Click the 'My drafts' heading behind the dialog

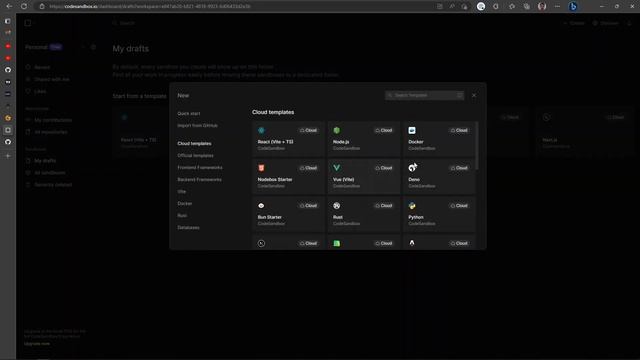coord(131,49)
